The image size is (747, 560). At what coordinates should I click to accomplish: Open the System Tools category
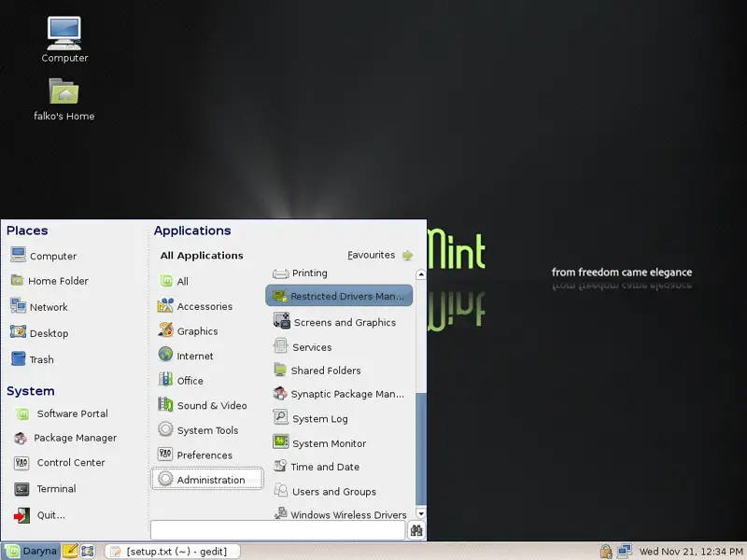tap(198, 430)
